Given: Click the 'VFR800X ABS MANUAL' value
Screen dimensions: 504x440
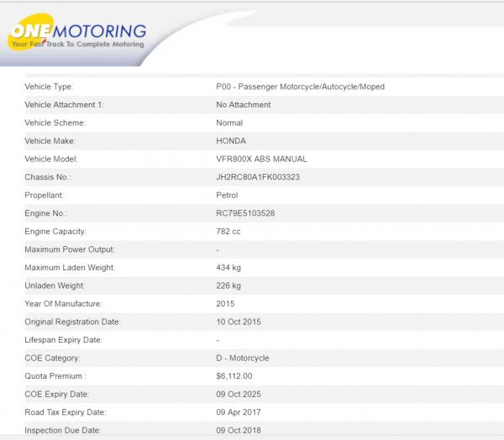Looking at the screenshot, I should click(x=261, y=159).
